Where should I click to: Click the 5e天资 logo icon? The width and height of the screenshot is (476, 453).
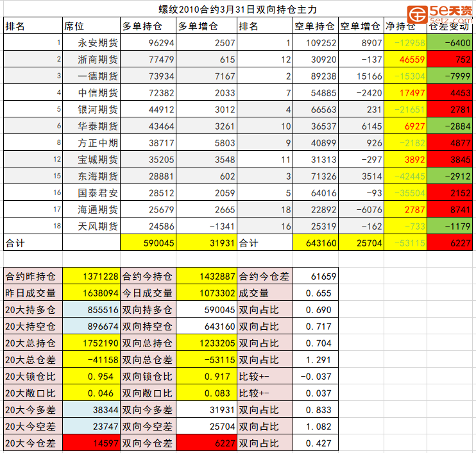coord(418,14)
